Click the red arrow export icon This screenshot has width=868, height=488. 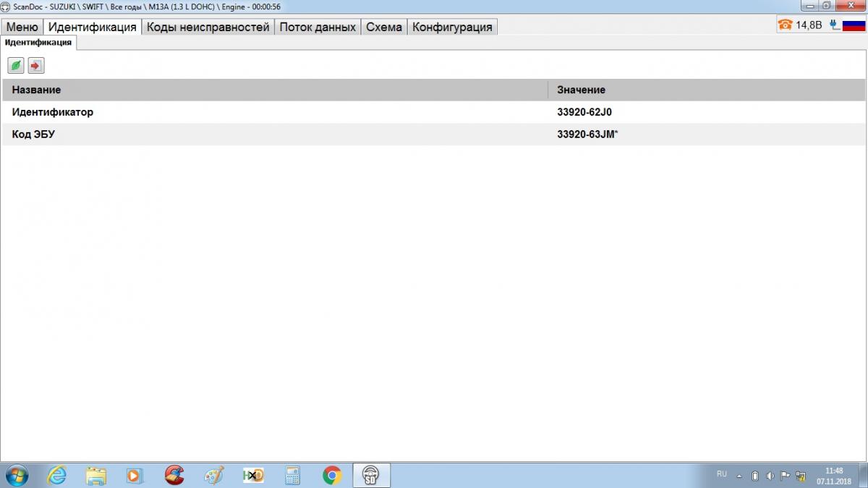36,66
